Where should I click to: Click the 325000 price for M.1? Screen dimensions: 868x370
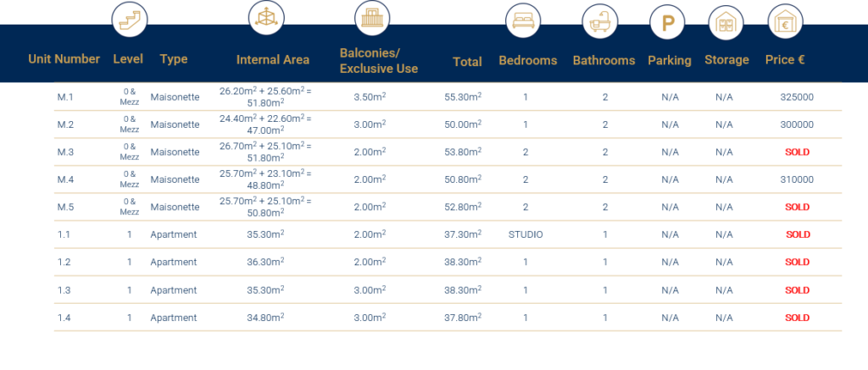797,97
